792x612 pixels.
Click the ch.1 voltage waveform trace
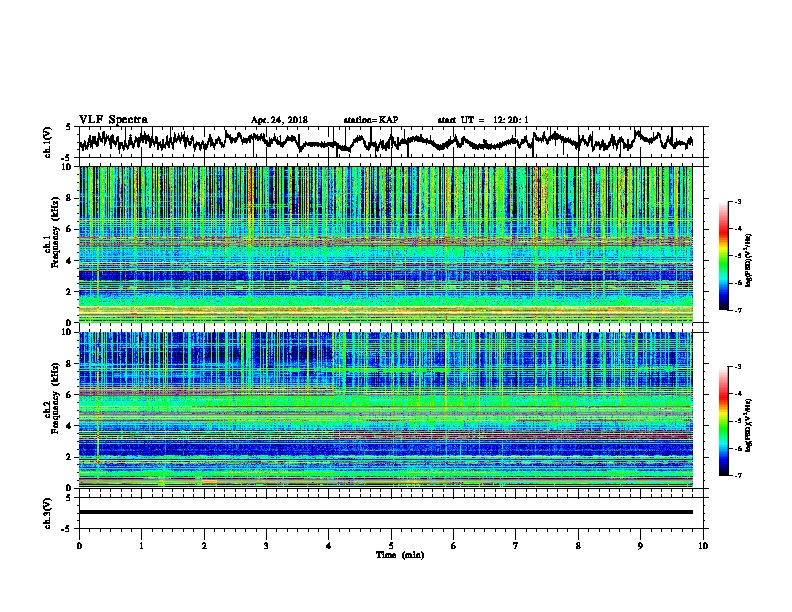pyautogui.click(x=385, y=142)
